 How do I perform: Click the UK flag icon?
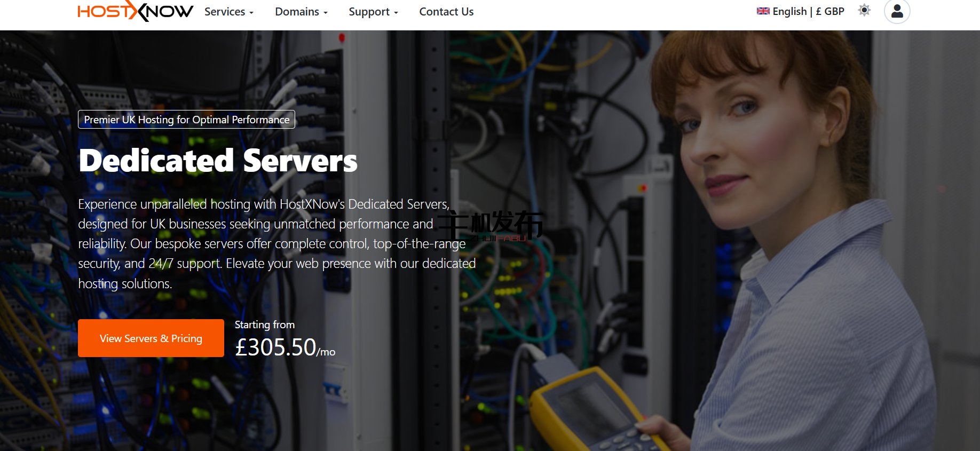coord(763,11)
